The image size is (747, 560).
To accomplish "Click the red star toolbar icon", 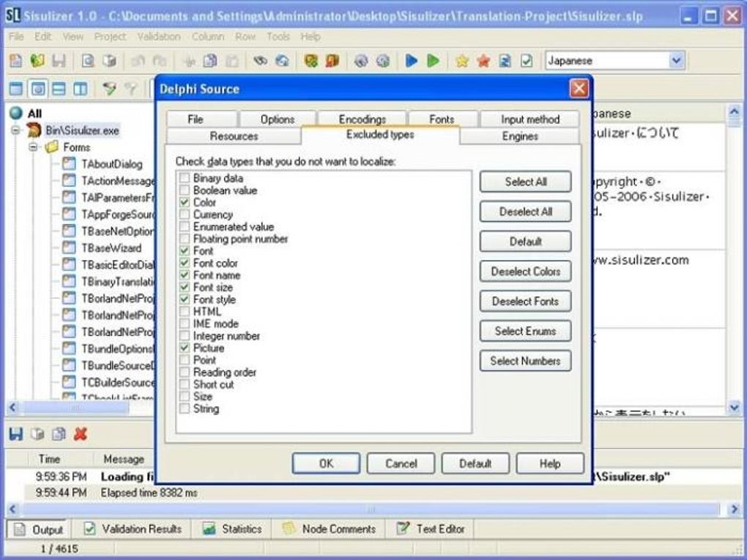I will pyautogui.click(x=483, y=61).
